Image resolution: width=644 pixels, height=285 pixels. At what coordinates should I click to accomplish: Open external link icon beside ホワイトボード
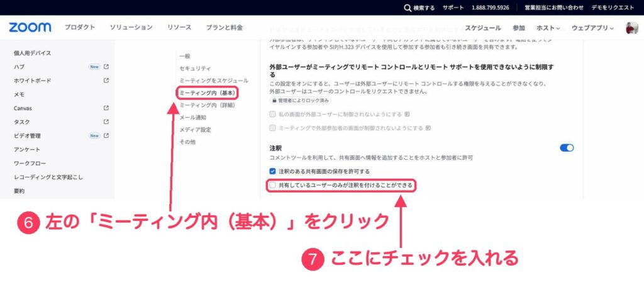coord(106,81)
